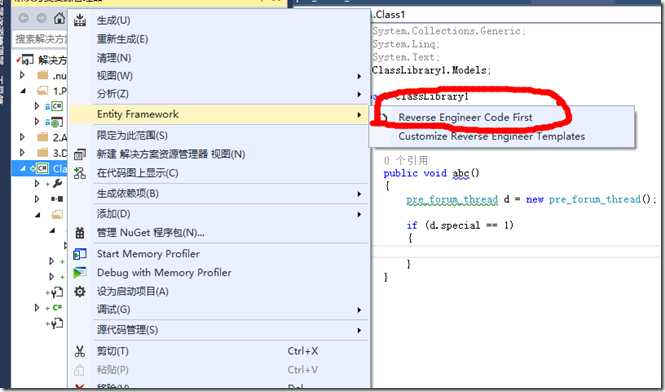Click 'public void abc()' method line
Image resolution: width=665 pixels, height=392 pixels.
pos(431,174)
